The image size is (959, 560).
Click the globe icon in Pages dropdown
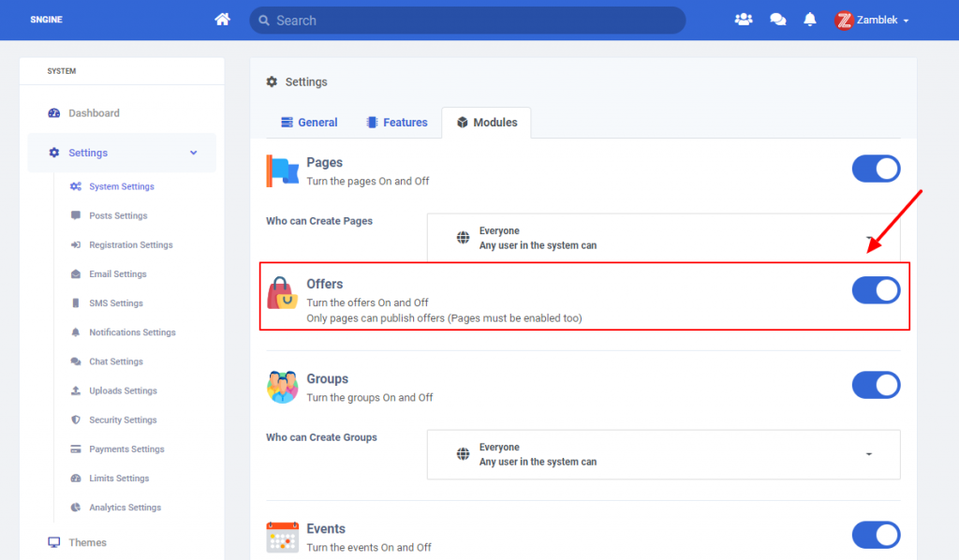point(463,238)
